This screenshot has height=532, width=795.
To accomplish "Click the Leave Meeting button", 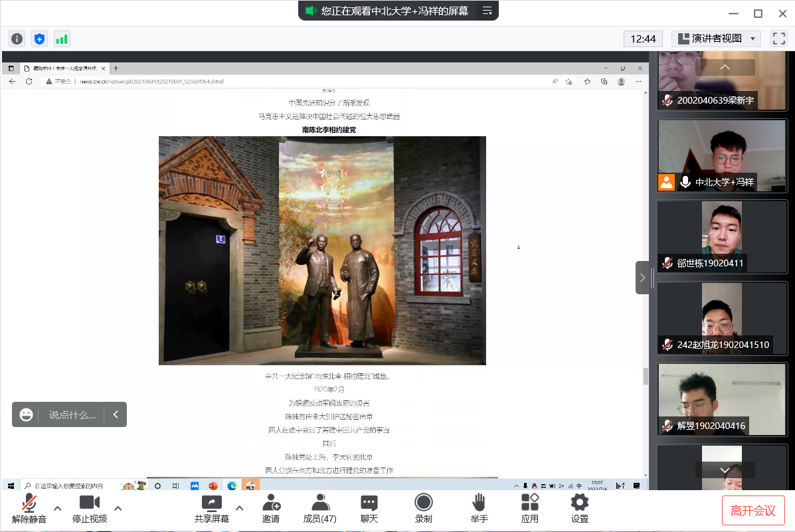I will tap(753, 510).
